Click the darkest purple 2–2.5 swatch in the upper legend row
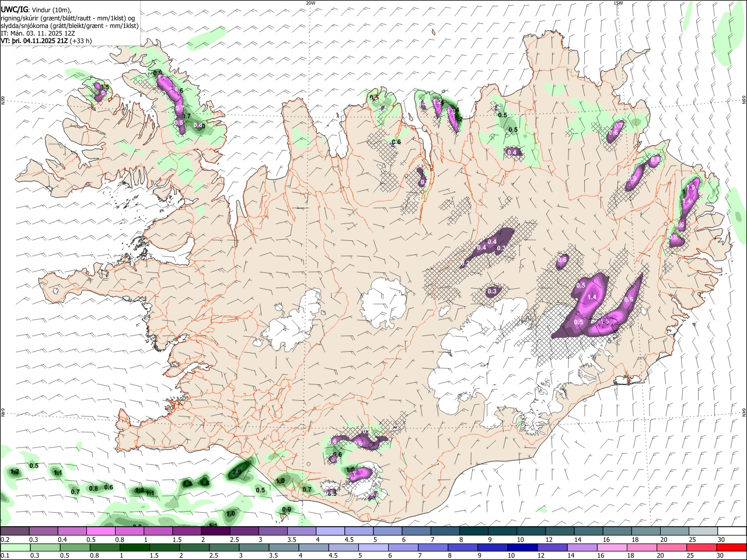The width and height of the screenshot is (747, 560). 215,531
